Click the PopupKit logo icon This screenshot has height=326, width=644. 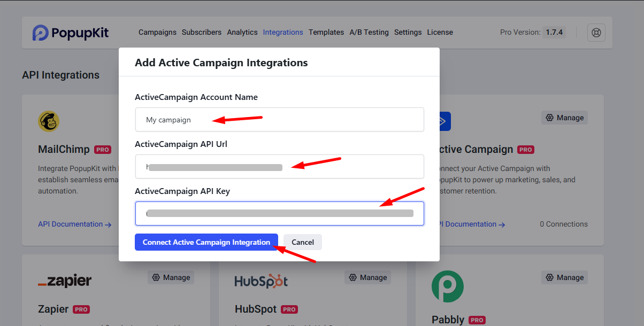pos(40,32)
